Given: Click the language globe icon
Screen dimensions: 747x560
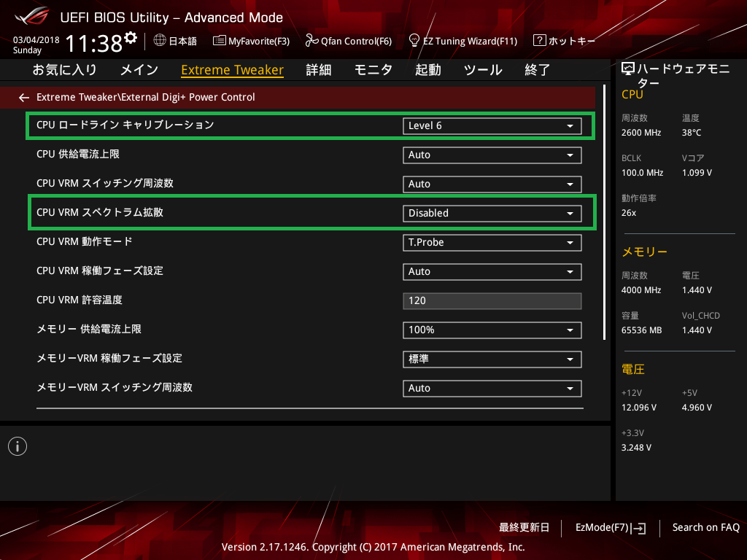Looking at the screenshot, I should (x=160, y=41).
